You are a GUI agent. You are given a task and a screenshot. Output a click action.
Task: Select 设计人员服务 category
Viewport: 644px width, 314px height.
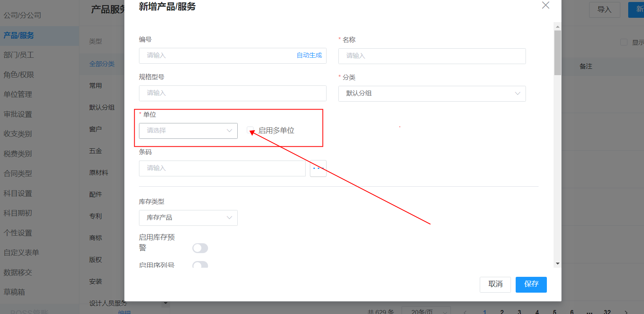(108, 303)
